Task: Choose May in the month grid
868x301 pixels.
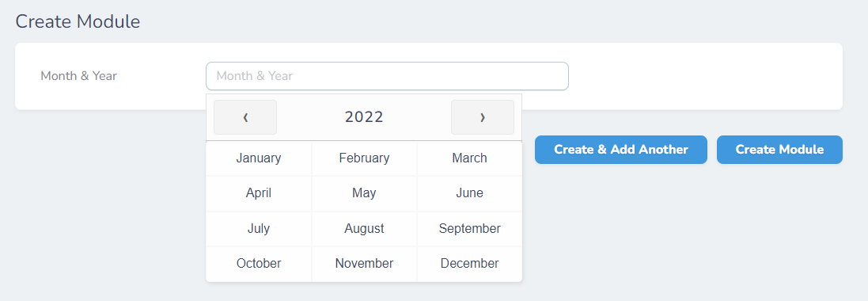Action: [364, 193]
